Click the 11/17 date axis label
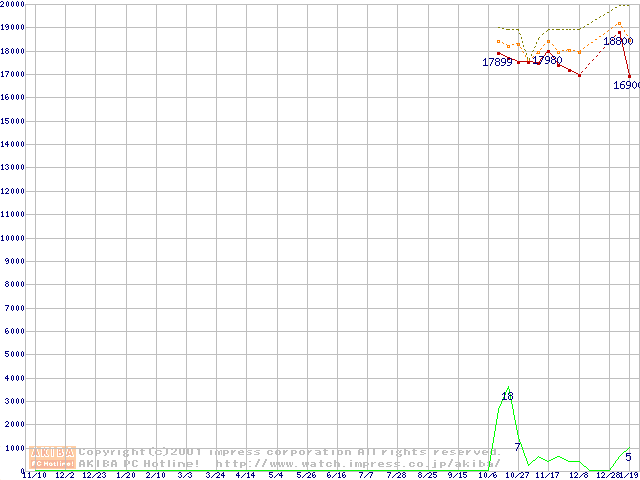Screen dimensions: 640x480 (x=547, y=475)
